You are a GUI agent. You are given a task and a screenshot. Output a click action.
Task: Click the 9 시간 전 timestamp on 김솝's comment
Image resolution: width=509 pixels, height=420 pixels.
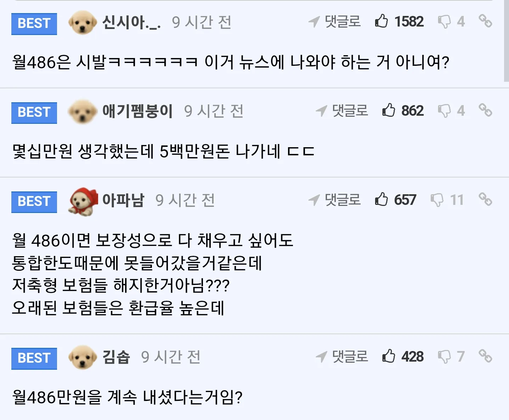(171, 357)
